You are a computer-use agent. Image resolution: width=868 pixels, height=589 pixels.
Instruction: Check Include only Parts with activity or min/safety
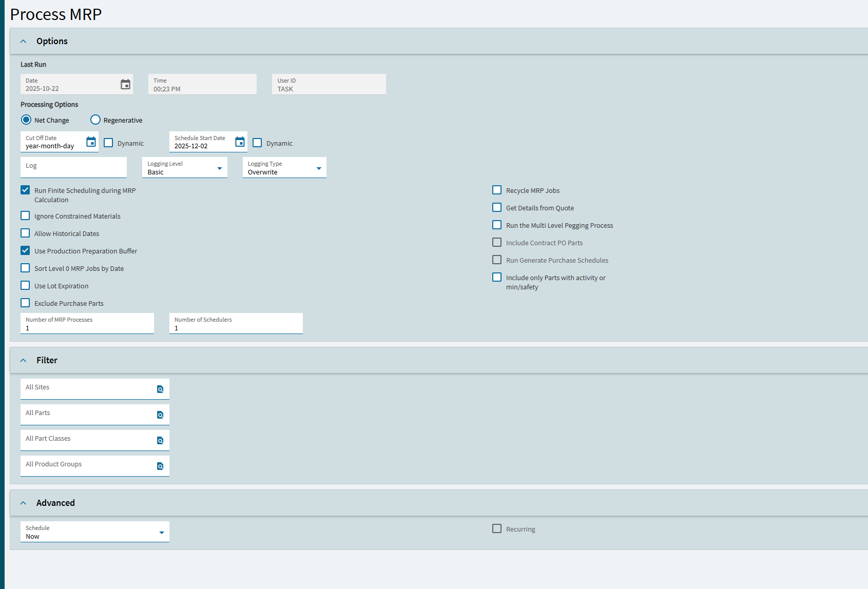497,277
